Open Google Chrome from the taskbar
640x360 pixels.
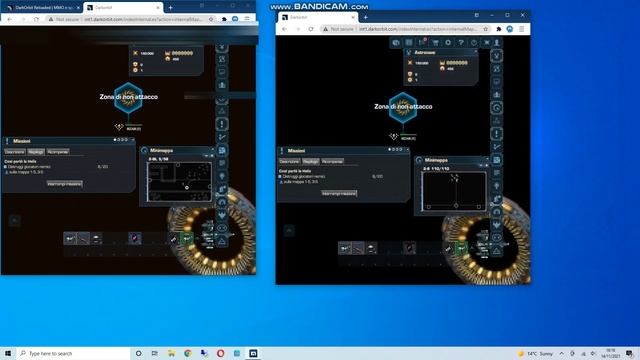[x=188, y=353]
